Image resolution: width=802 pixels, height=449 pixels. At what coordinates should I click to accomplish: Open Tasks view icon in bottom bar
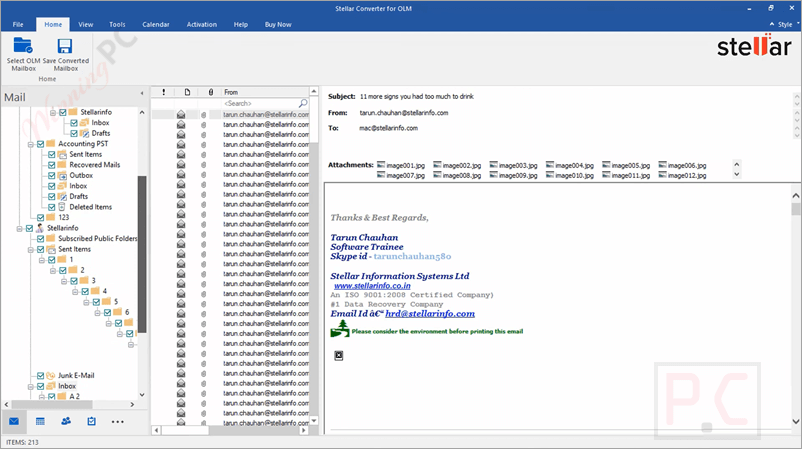91,421
